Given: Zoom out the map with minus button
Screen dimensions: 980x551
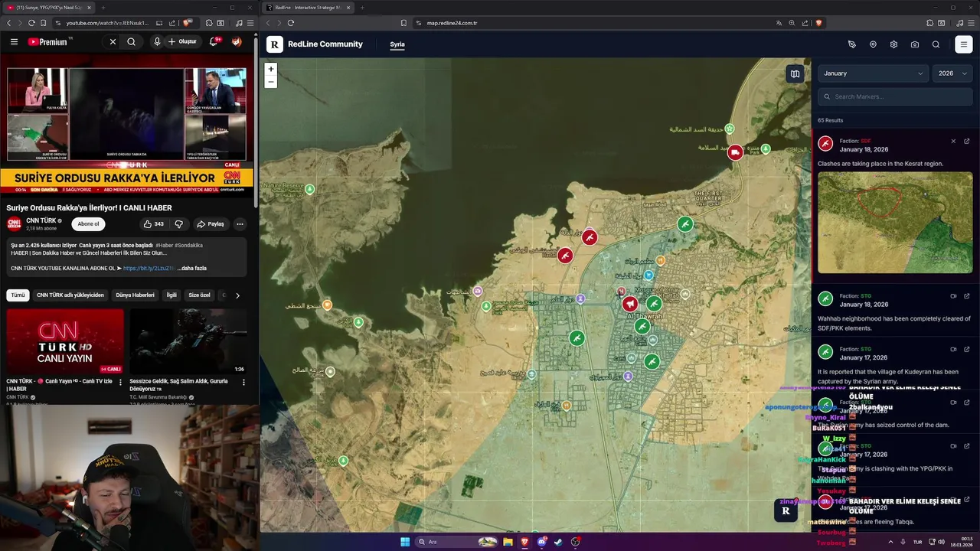Looking at the screenshot, I should tap(270, 82).
